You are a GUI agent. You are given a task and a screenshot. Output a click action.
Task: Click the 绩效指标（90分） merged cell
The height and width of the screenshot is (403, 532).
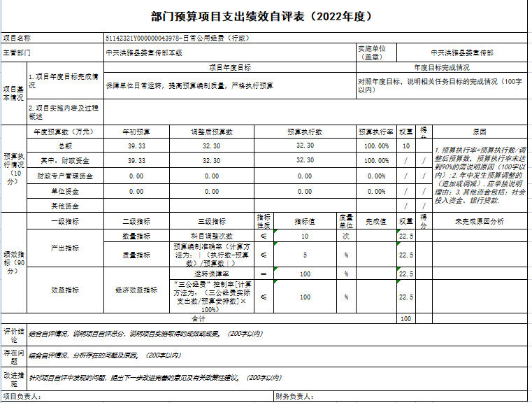(x=14, y=263)
